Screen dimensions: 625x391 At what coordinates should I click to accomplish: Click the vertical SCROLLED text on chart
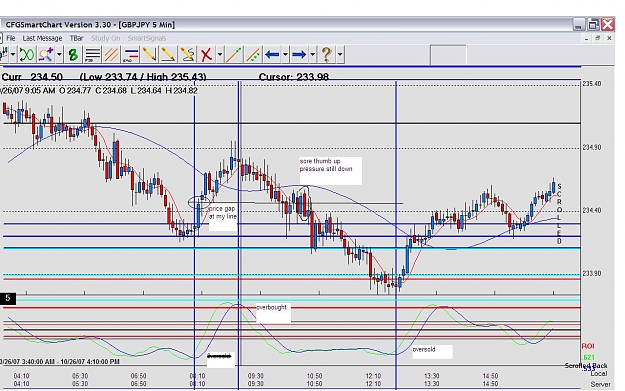[x=559, y=214]
